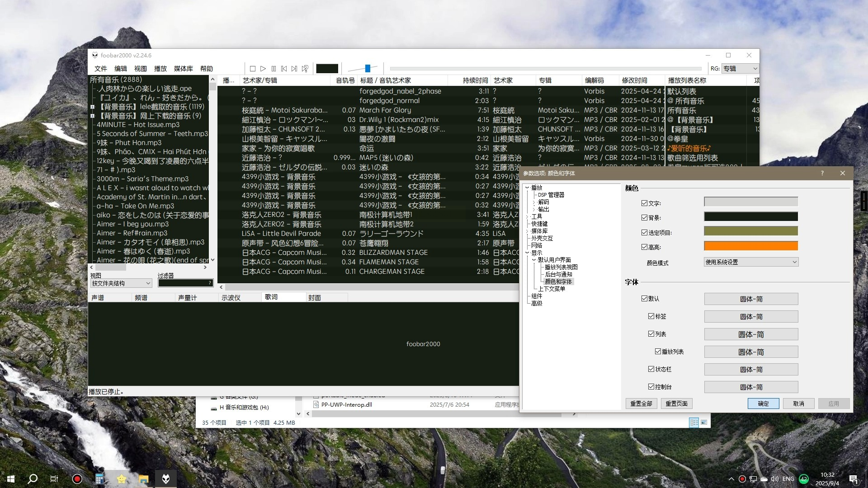868x488 pixels.
Task: Click the Stop playback button
Action: (x=253, y=69)
